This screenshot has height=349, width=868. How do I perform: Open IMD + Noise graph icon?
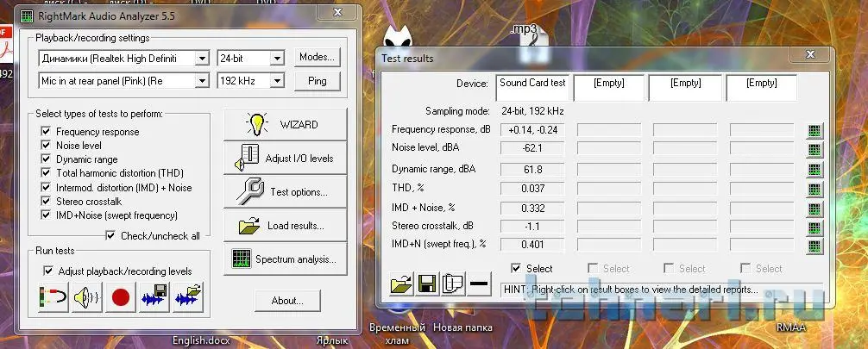tap(815, 209)
